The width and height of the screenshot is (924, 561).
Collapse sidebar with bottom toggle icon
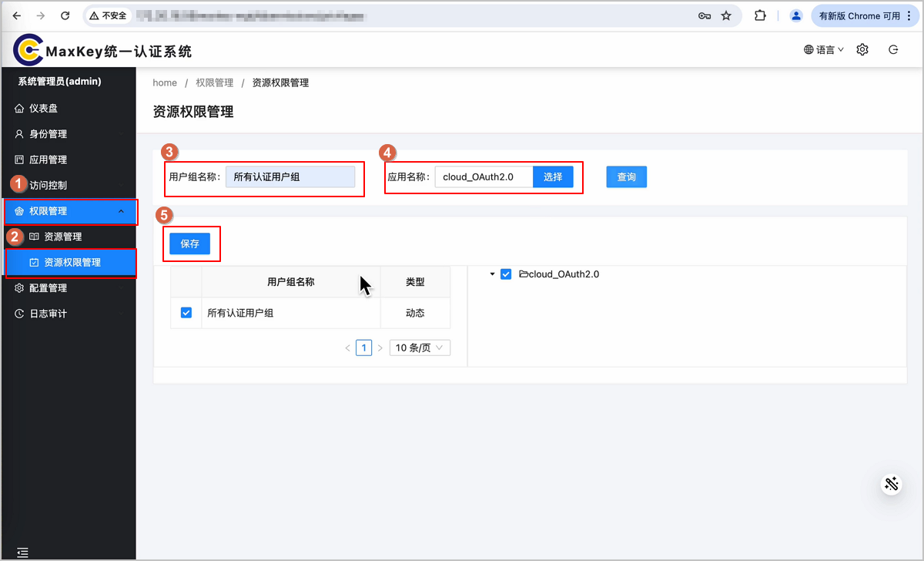click(x=23, y=552)
